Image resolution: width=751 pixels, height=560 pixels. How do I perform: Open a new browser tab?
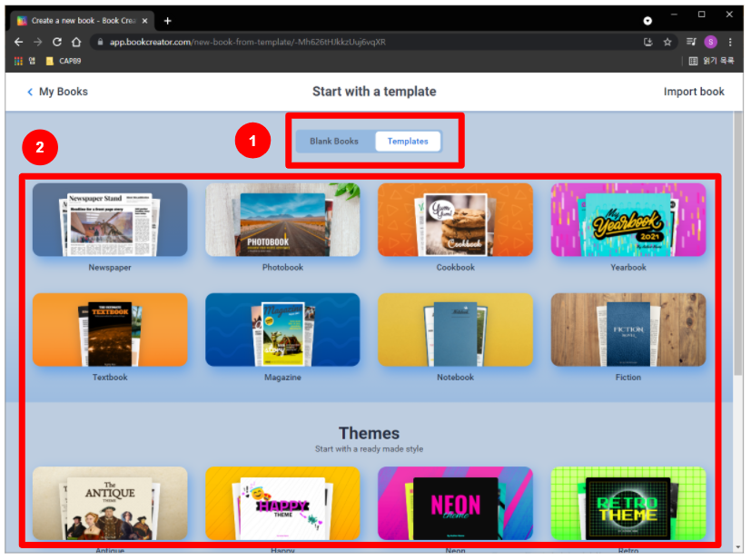click(168, 21)
